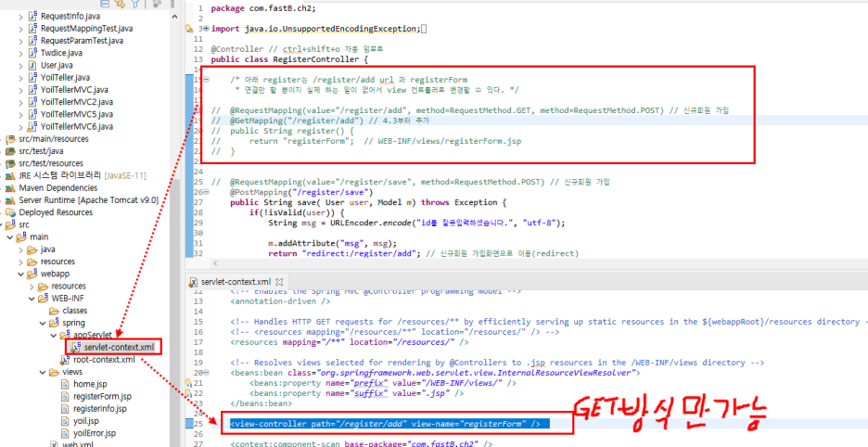
Task: Collapse the comment block at line 15
Action: pos(206,80)
